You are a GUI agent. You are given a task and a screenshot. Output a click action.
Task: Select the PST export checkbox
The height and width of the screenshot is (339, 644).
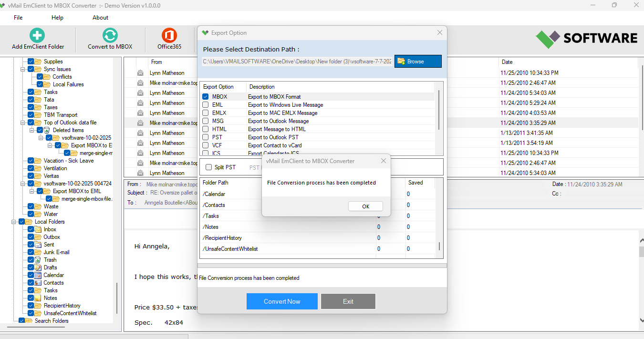205,137
